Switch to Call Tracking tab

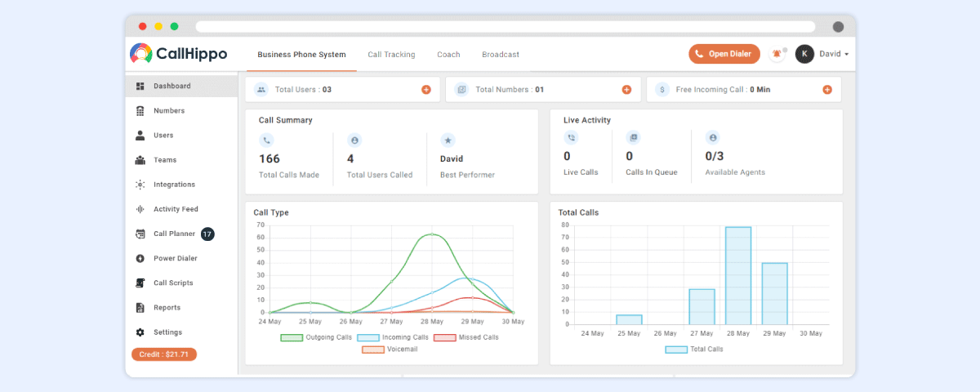[391, 55]
